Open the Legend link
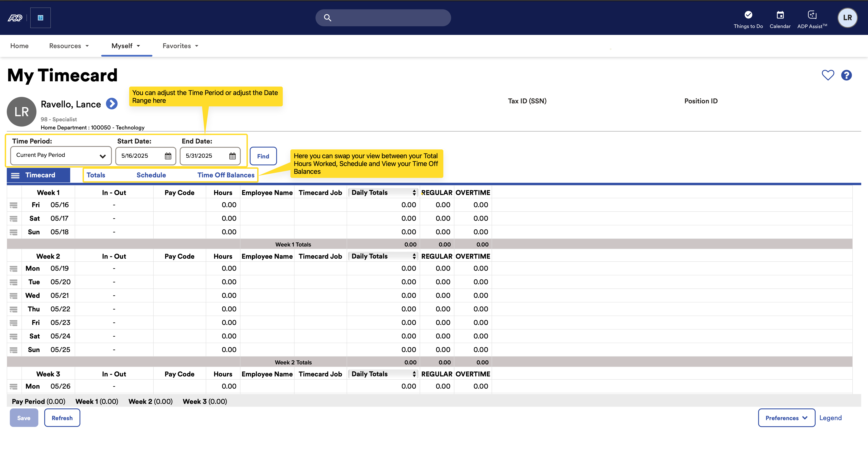 (x=830, y=418)
